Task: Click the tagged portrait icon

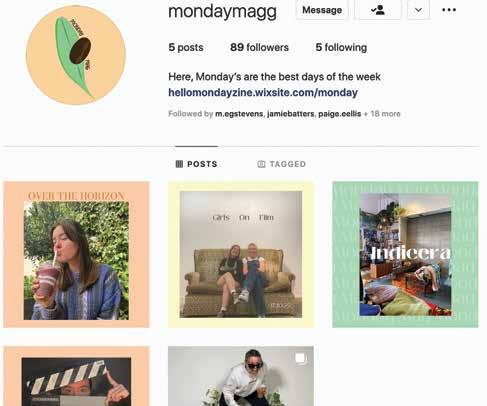Action: click(x=261, y=164)
